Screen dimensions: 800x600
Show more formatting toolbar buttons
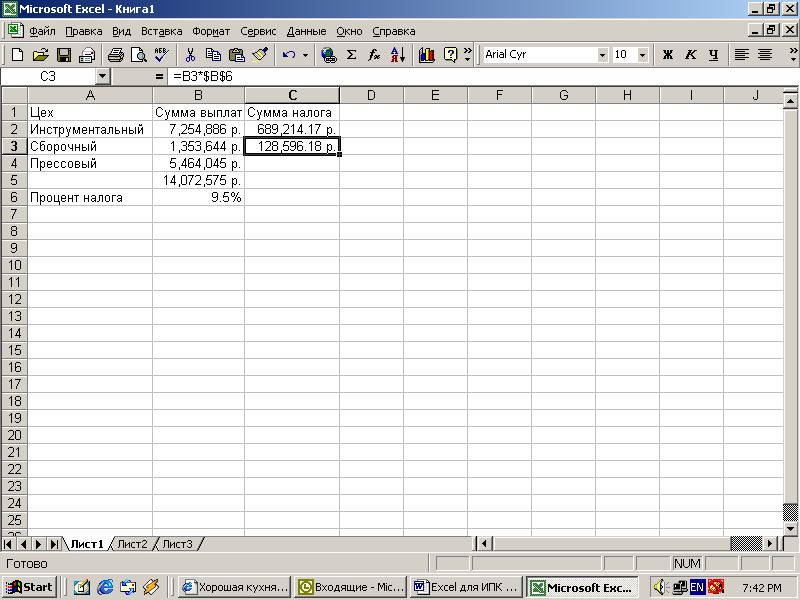click(793, 55)
